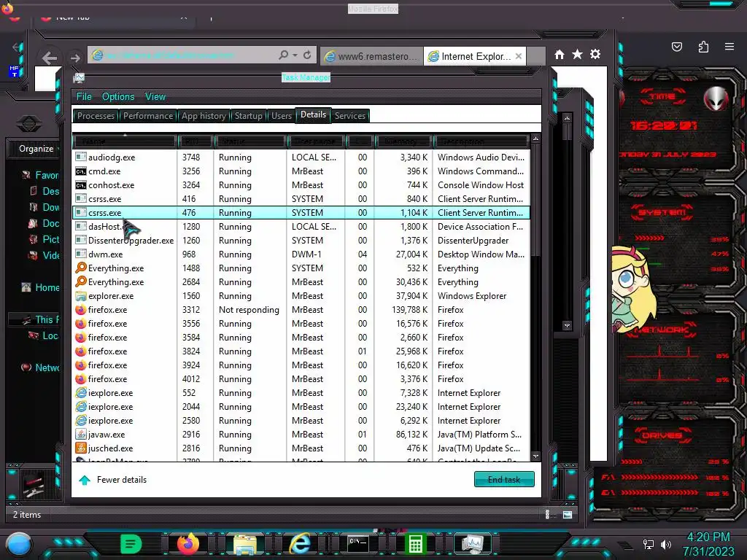Click the icon of iexplore.exe PID 552
Screen dimensions: 747x560
81,393
